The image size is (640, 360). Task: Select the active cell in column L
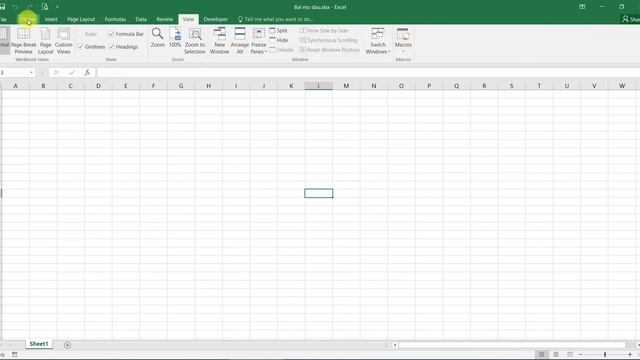click(318, 193)
